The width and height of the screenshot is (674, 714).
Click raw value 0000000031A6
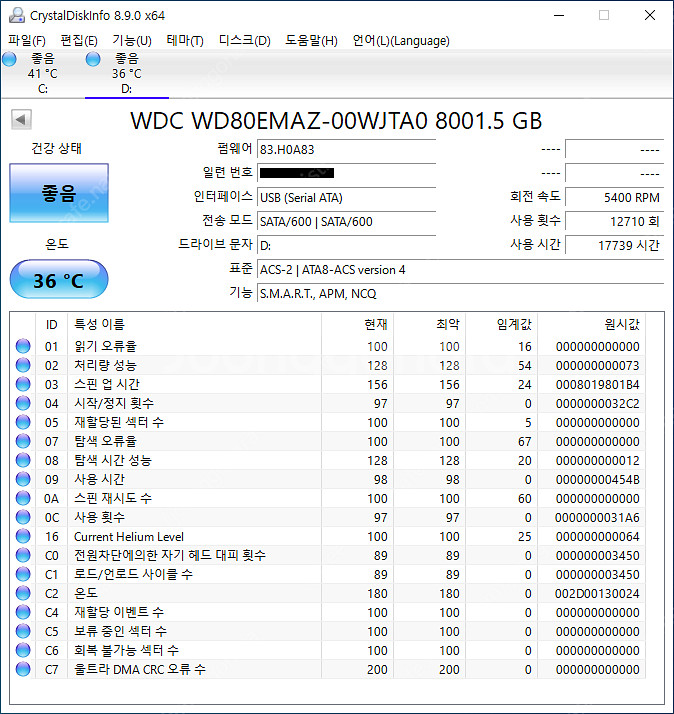[x=597, y=518]
